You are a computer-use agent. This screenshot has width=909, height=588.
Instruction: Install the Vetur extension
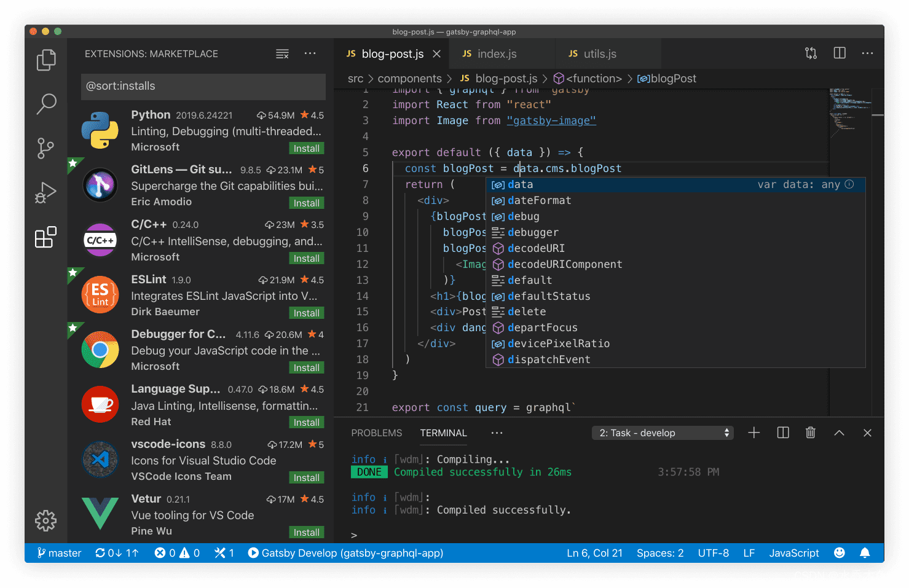point(306,532)
